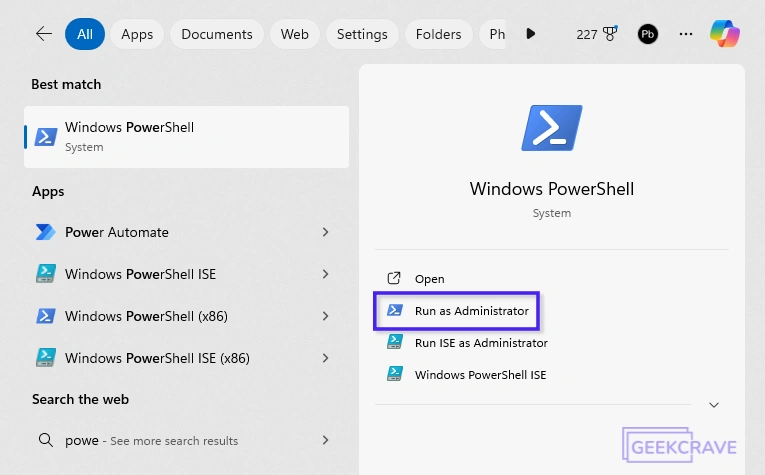Switch to the Documents filter tab
Viewport: 765px width, 475px height.
click(217, 34)
